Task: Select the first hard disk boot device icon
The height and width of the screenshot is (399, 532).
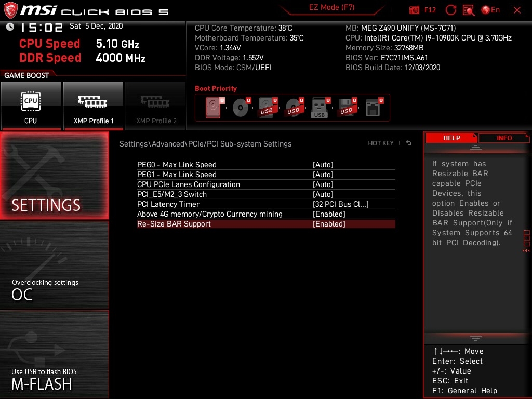Action: [x=215, y=108]
